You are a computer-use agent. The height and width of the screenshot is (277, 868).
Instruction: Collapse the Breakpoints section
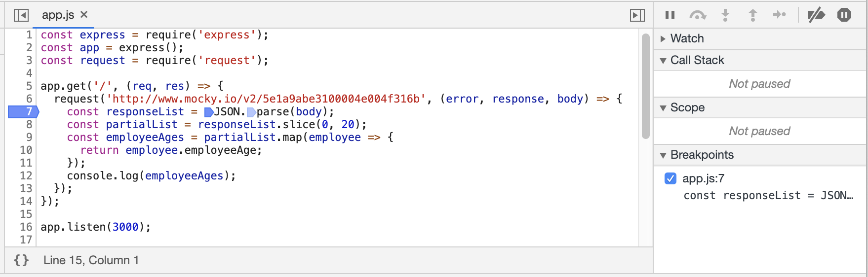pyautogui.click(x=663, y=155)
